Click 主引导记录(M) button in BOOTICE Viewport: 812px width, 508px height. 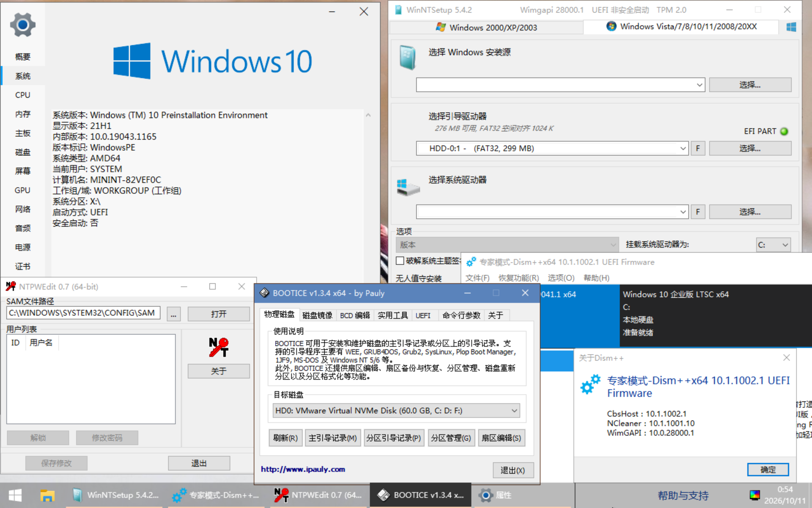point(333,438)
